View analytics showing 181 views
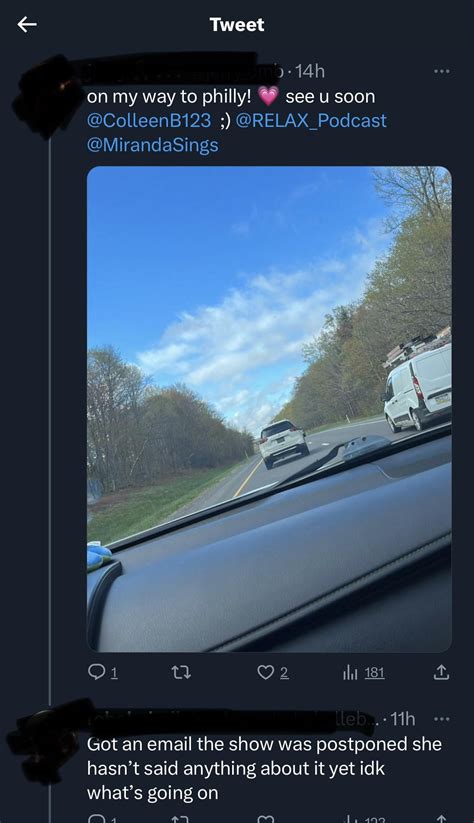The height and width of the screenshot is (823, 474). 363,672
